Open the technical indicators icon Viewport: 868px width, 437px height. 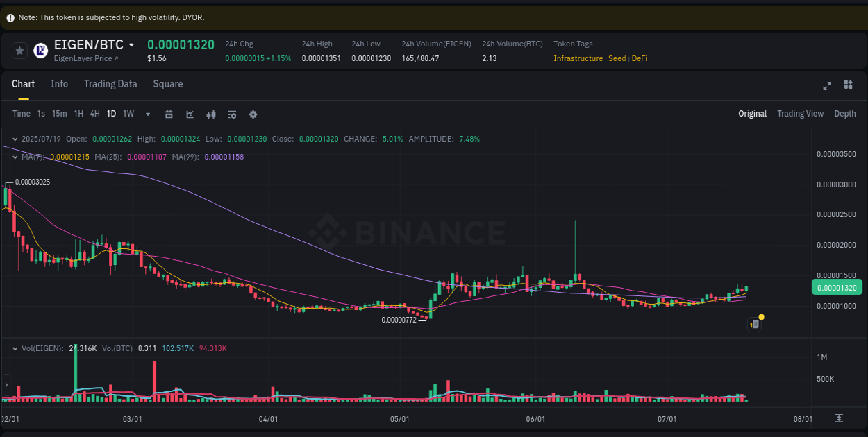(232, 114)
